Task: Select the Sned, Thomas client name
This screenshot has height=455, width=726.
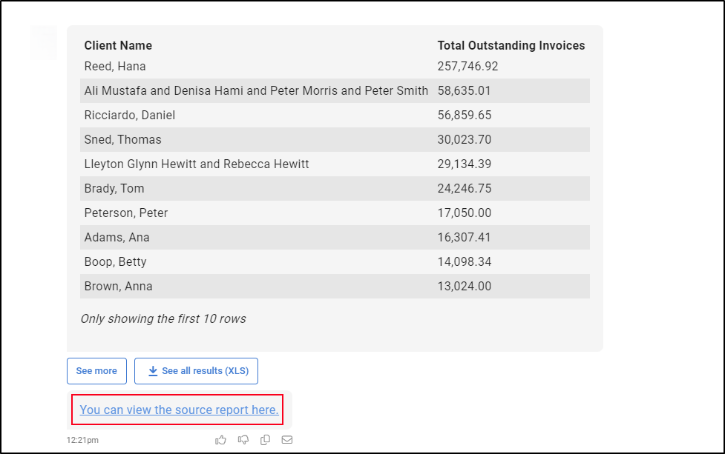Action: coord(123,140)
